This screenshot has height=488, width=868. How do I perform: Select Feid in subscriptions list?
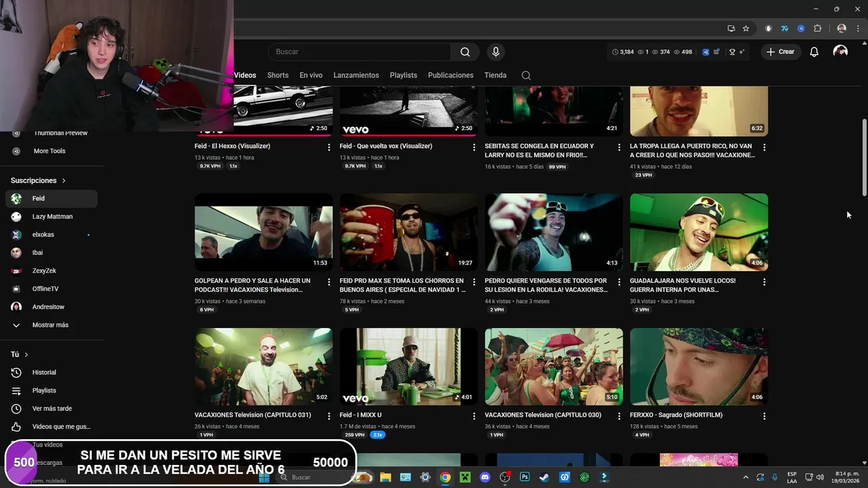pyautogui.click(x=52, y=199)
